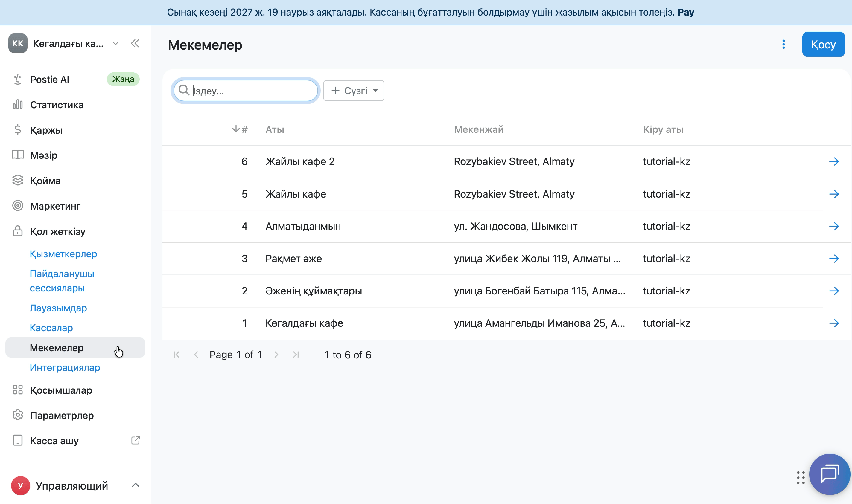Screen dimensions: 852x504
Task: Sort by Аты column header
Action: coord(275,129)
